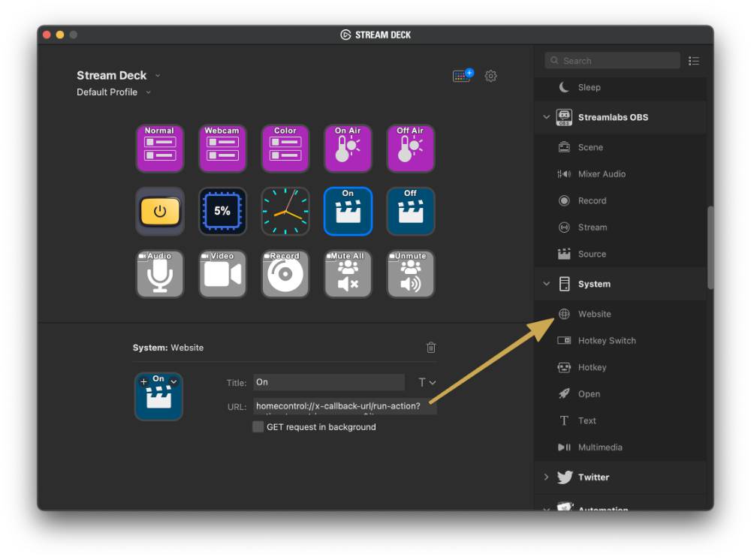The height and width of the screenshot is (560, 751).
Task: Select the 5% CPU key
Action: coord(222,211)
